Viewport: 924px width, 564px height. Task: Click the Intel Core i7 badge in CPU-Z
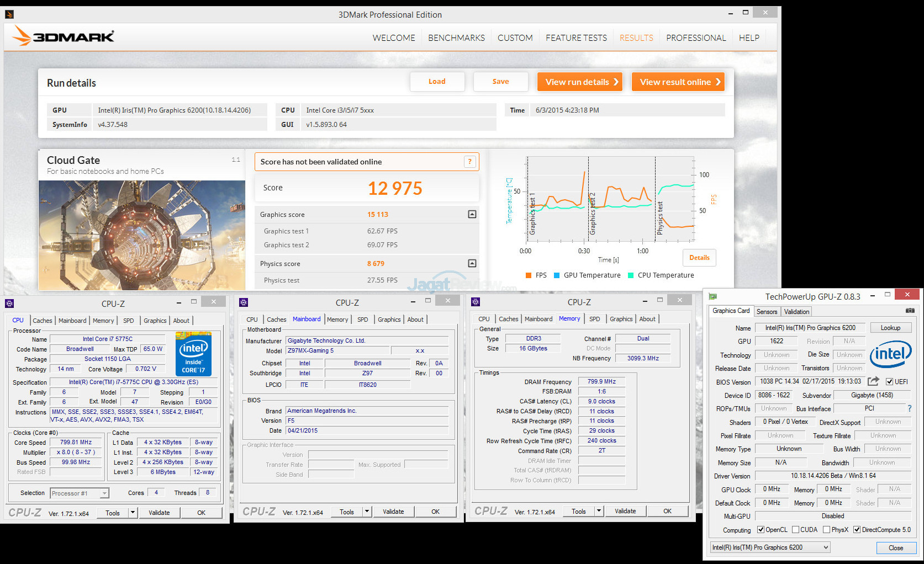point(193,354)
